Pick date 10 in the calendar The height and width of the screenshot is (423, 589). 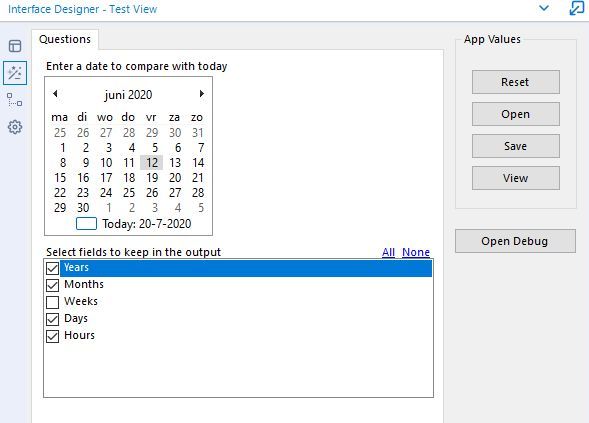pos(106,163)
